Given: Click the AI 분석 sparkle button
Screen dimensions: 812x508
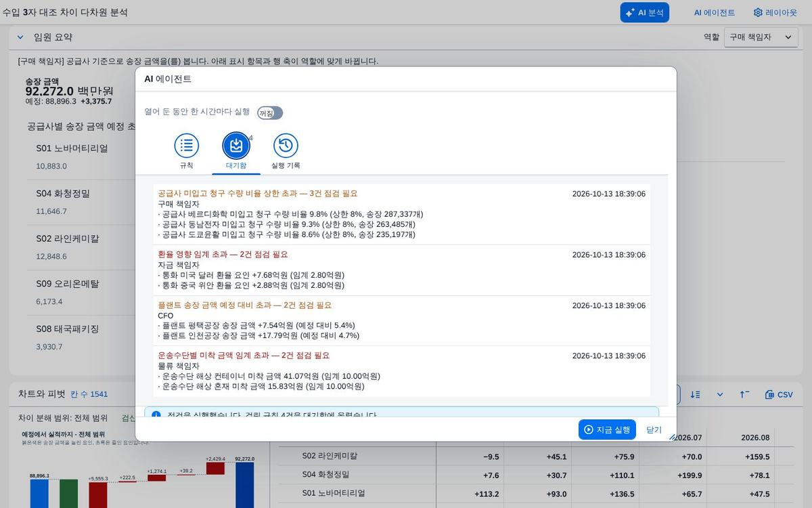Looking at the screenshot, I should click(x=644, y=12).
